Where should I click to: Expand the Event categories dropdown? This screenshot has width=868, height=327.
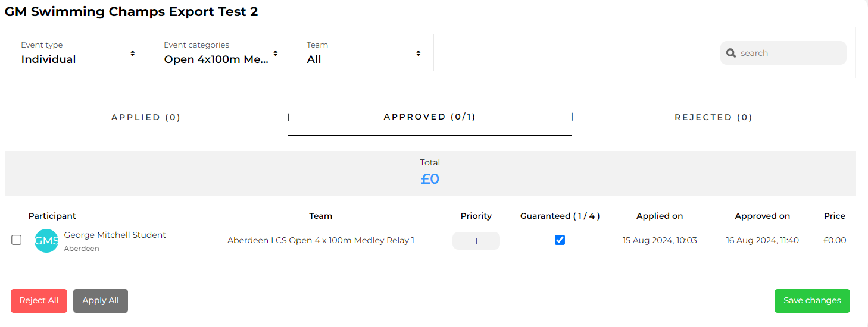pos(220,53)
